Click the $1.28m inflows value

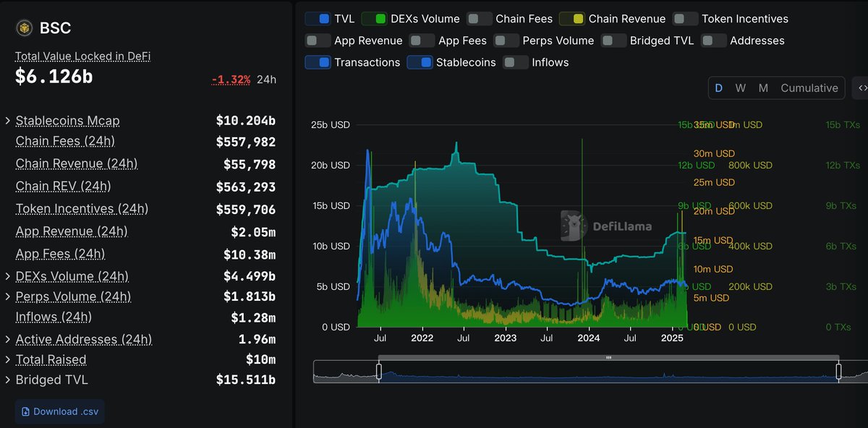(253, 317)
